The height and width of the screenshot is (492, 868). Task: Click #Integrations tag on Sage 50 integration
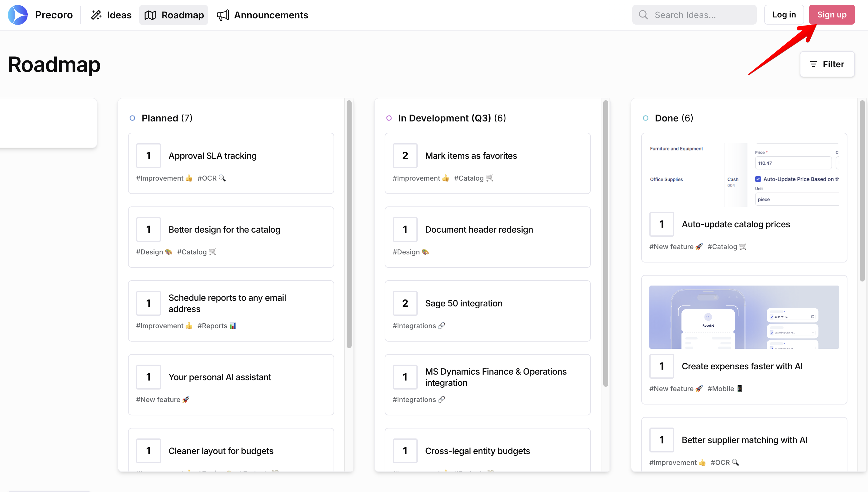(x=419, y=326)
